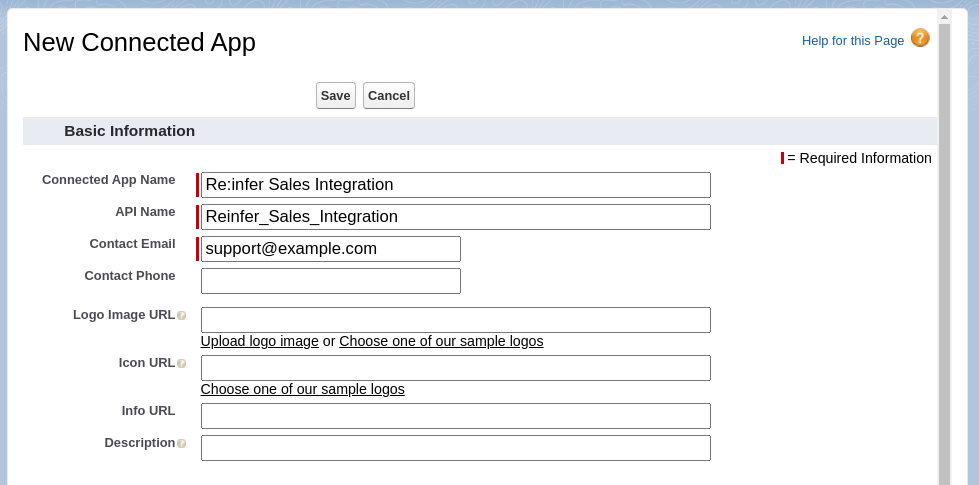
Task: Click help icon beside Logo Image URL label
Action: [182, 315]
